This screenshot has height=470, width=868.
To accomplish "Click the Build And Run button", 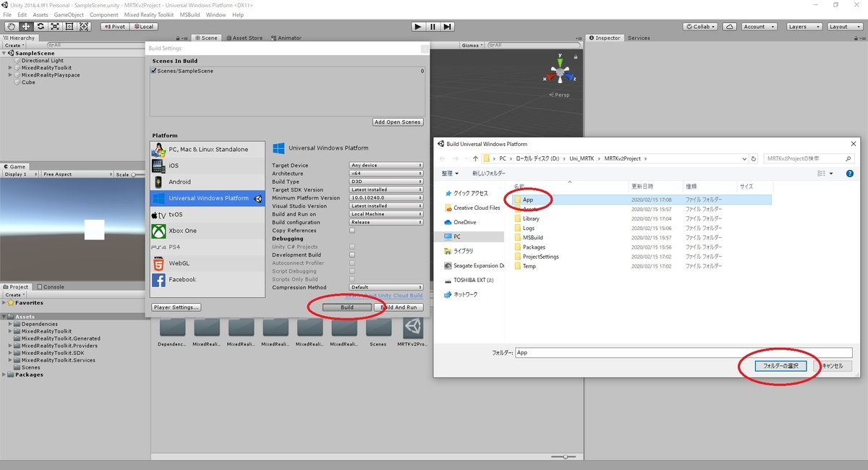I will [x=399, y=307].
